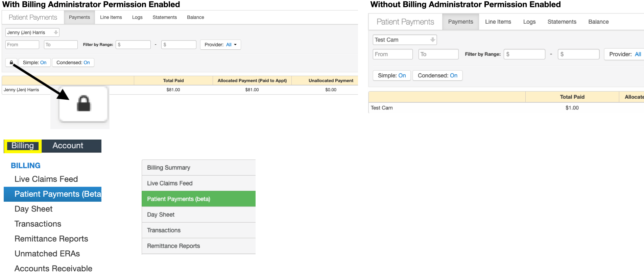644x273 pixels.
Task: Open Unmatched ERAs in Billing menu
Action: pyautogui.click(x=47, y=254)
